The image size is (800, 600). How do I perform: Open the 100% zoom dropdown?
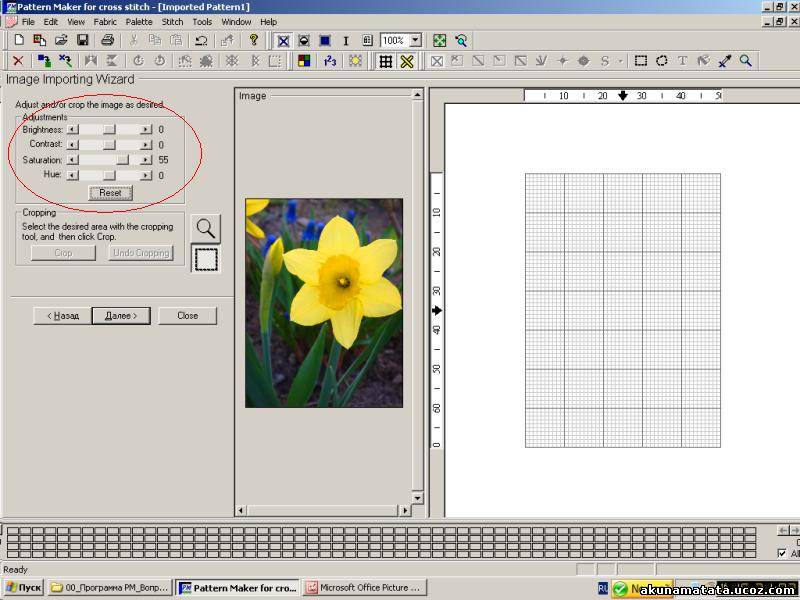point(416,40)
